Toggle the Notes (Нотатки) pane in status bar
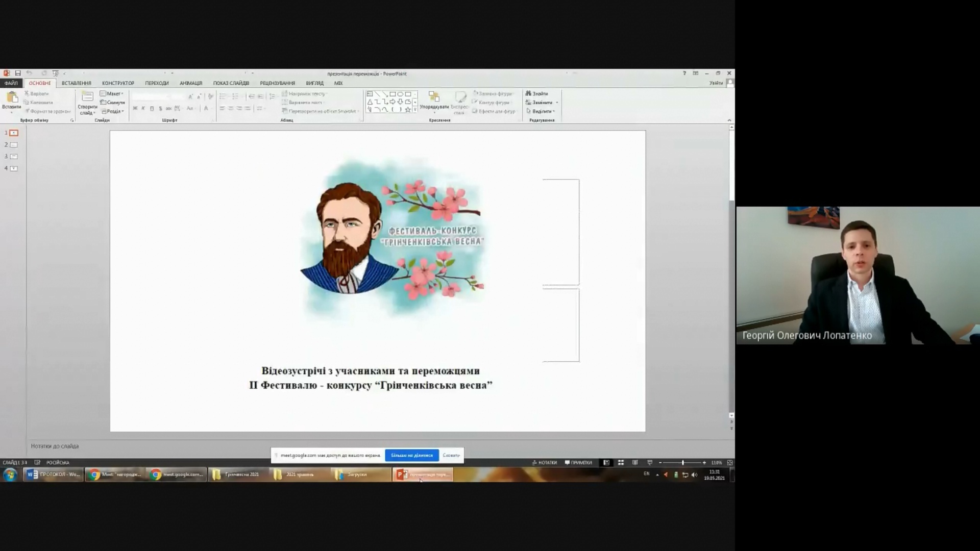Screen dimensions: 980x551 coord(544,463)
